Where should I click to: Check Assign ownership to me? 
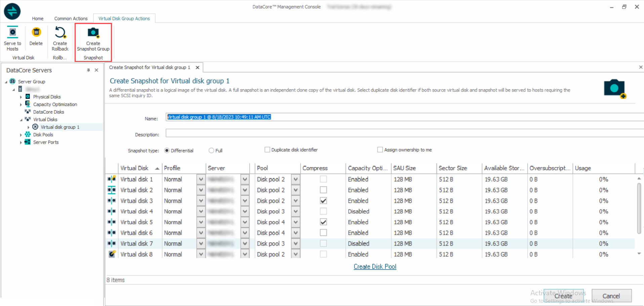[x=380, y=149]
